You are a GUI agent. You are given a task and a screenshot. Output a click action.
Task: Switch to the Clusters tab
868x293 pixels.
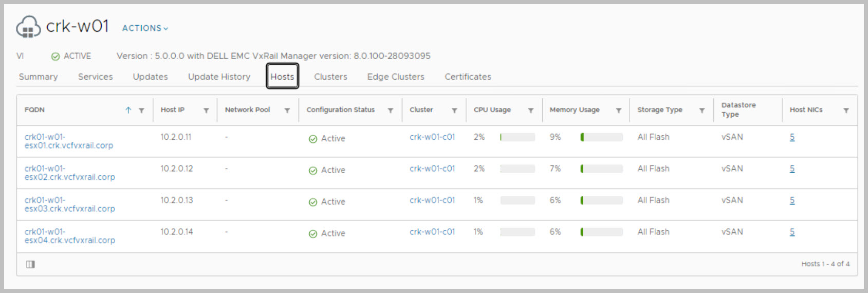click(330, 77)
